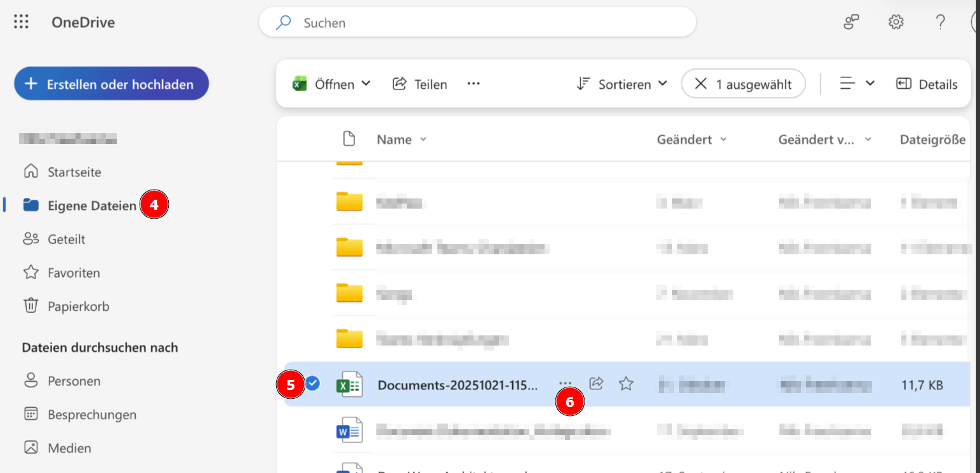
Task: Open the Geteilt section in sidebar
Action: pos(66,240)
